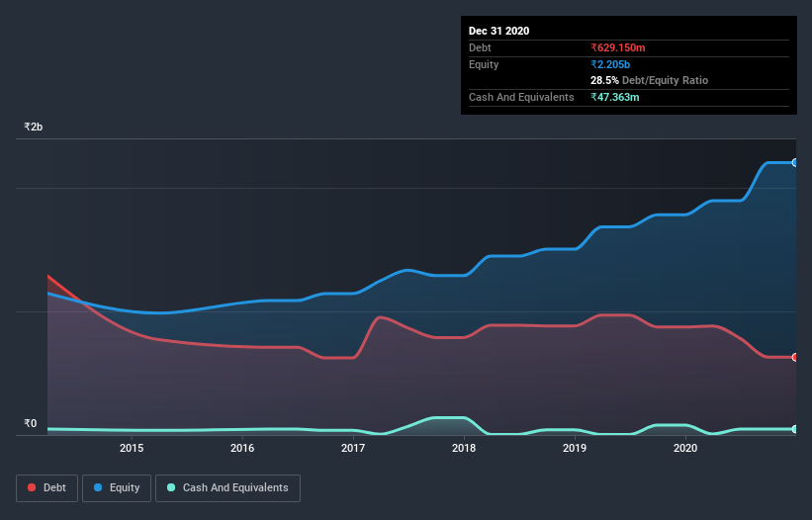Click the 2017 x-axis label
Screen dimensions: 812x520
coord(353,448)
